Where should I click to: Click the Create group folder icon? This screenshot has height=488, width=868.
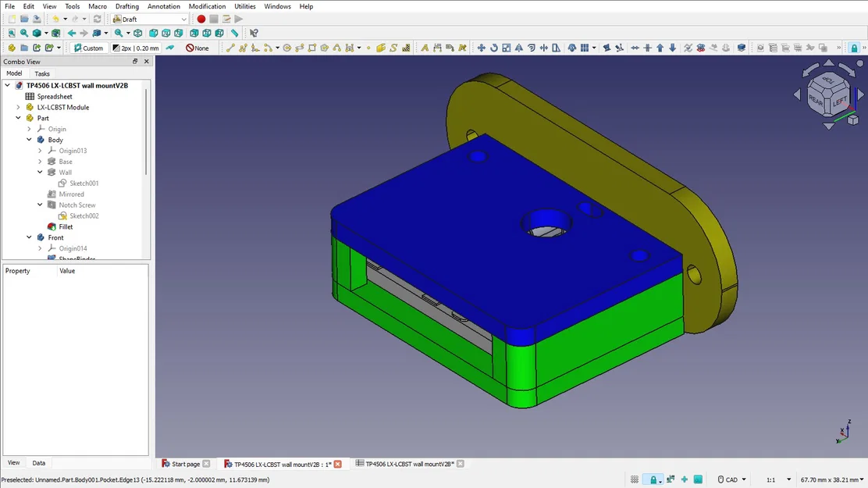(23, 48)
